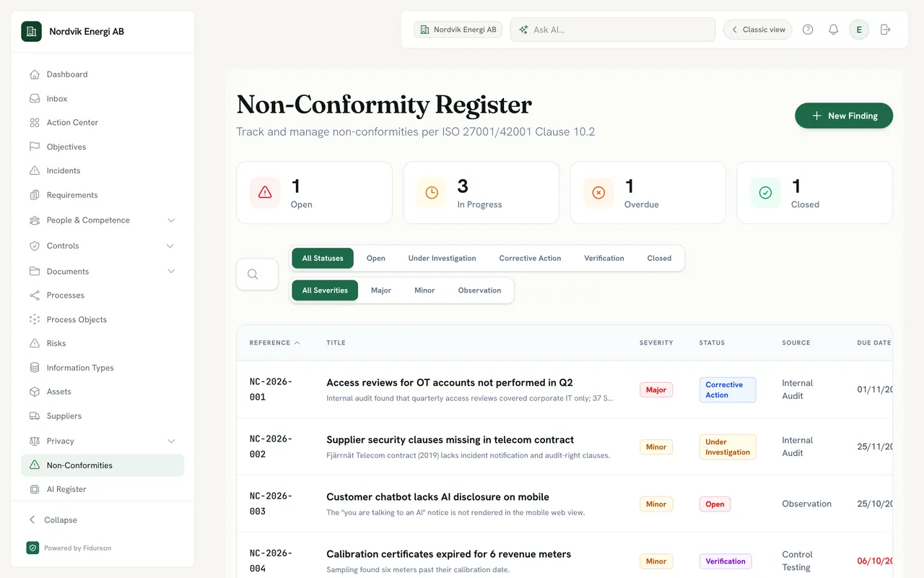Open the Non-Conformities sidebar item
This screenshot has width=924, height=578.
pyautogui.click(x=103, y=465)
